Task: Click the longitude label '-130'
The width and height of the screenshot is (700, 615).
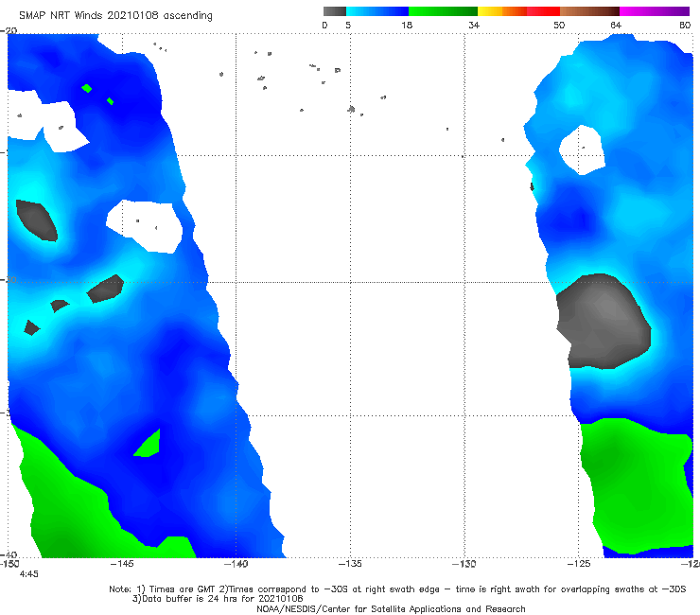Action: (464, 564)
